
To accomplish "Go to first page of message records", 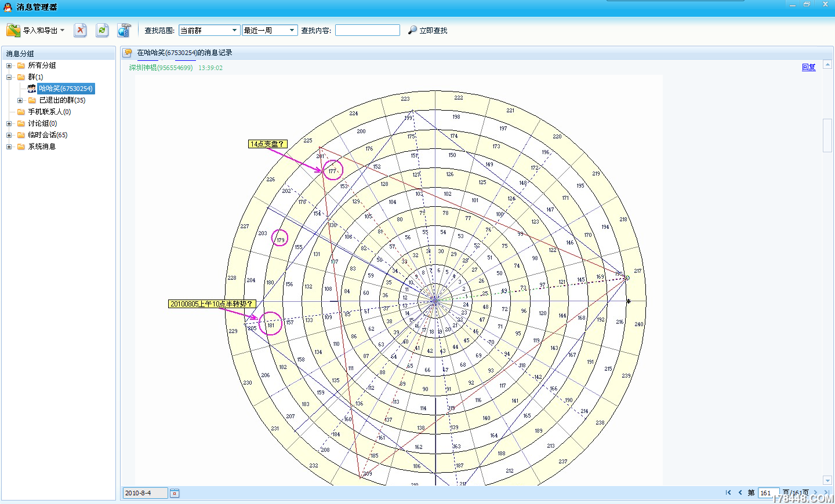I will (x=728, y=492).
